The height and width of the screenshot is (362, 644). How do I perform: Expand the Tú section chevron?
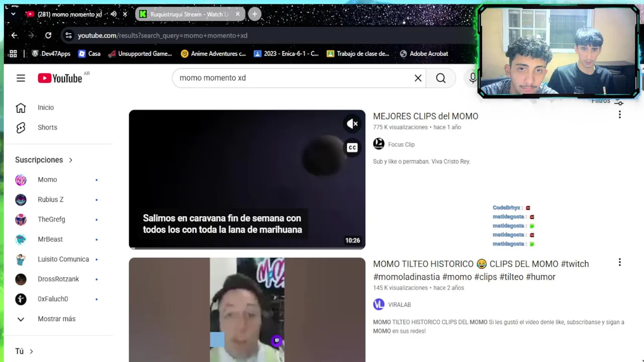tap(31, 351)
